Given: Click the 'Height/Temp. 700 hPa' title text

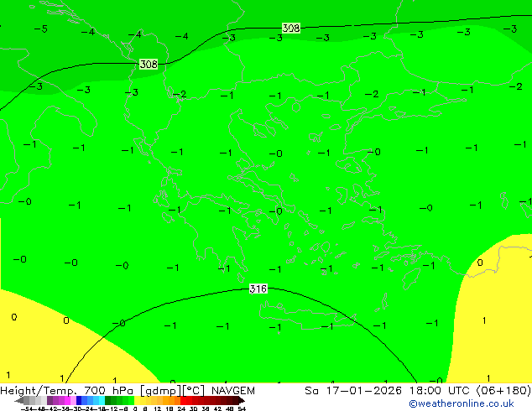Looking at the screenshot, I should tap(68, 391).
